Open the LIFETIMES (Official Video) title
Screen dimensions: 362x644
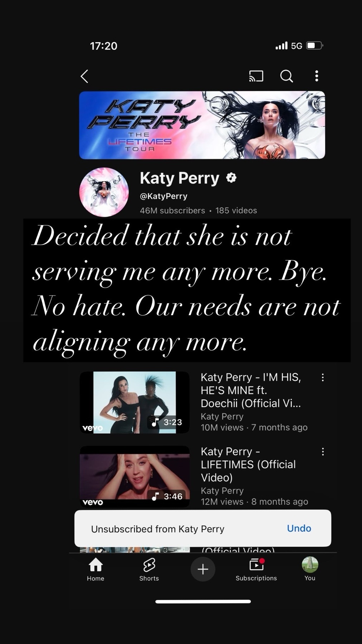[248, 464]
